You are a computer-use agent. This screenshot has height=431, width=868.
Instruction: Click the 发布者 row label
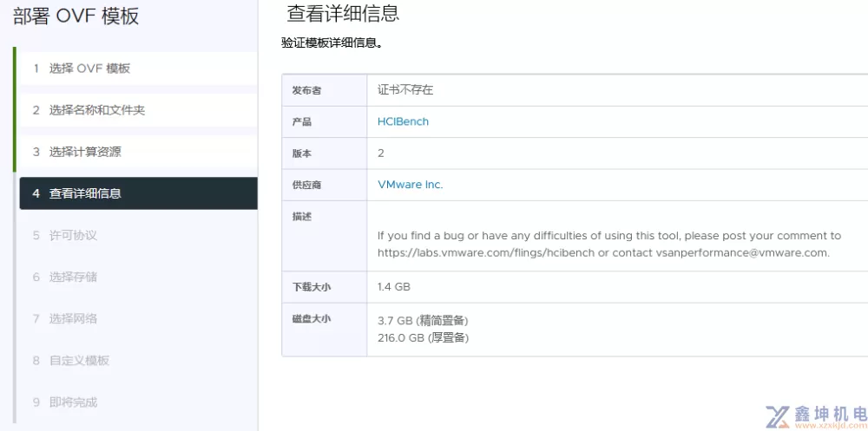(306, 90)
